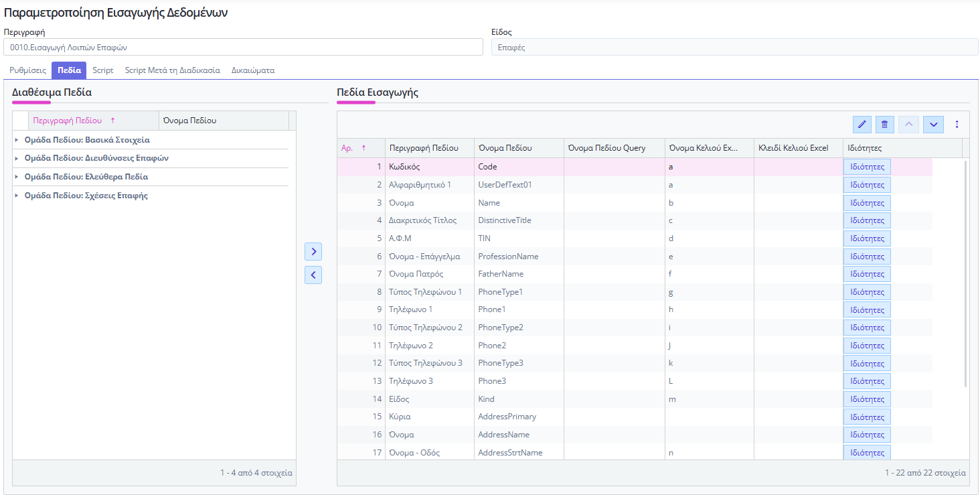
Task: Open the three-dot more options menu
Action: 957,125
